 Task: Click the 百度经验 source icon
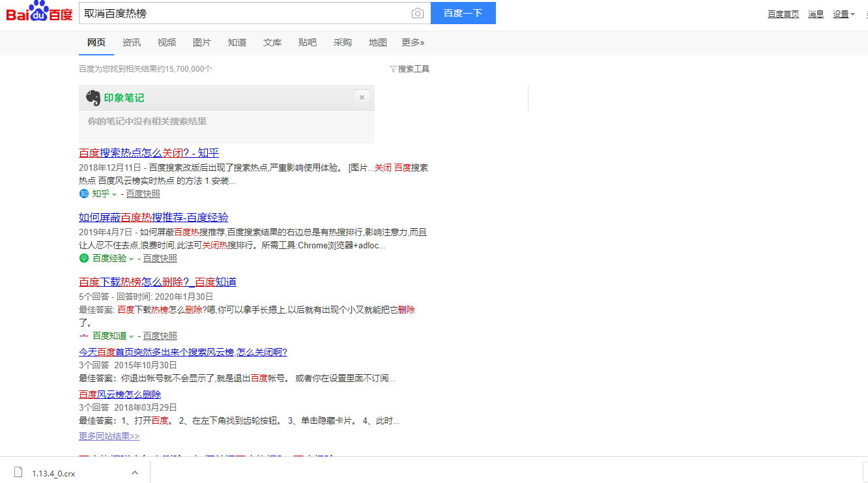point(83,258)
